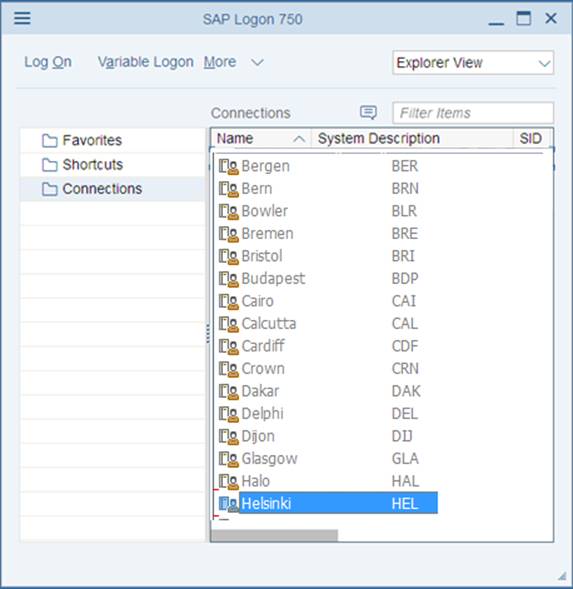Click the HEL system description value
Image resolution: width=573 pixels, height=589 pixels.
(x=405, y=504)
